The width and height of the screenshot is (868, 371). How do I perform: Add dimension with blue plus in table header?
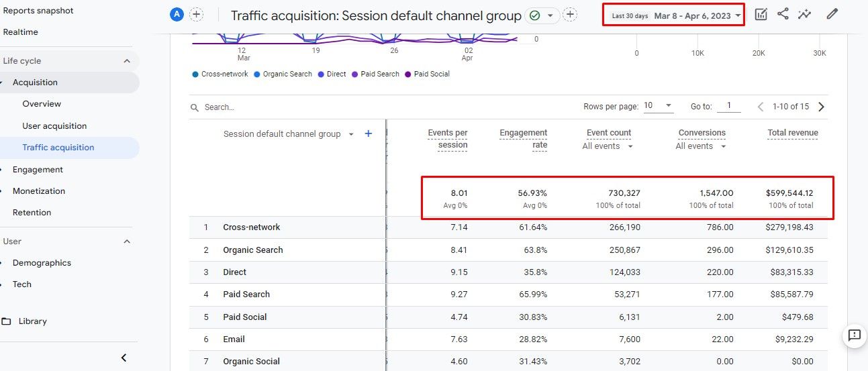[x=368, y=134]
